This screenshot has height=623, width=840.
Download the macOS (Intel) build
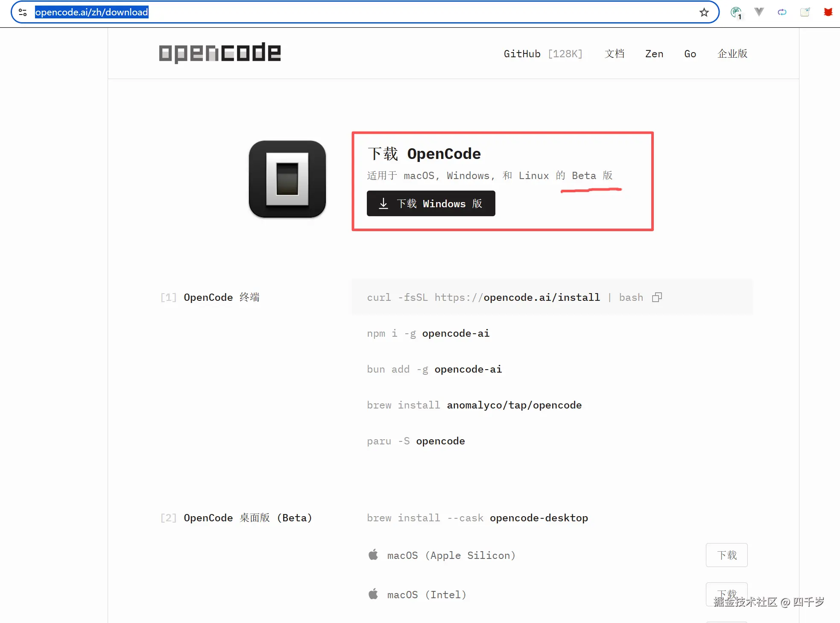coord(726,594)
